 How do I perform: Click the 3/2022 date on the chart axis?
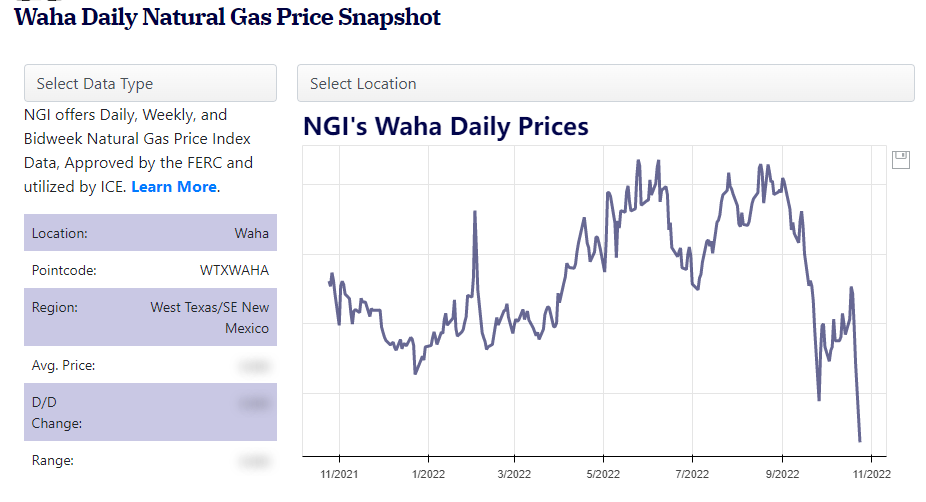[x=514, y=473]
